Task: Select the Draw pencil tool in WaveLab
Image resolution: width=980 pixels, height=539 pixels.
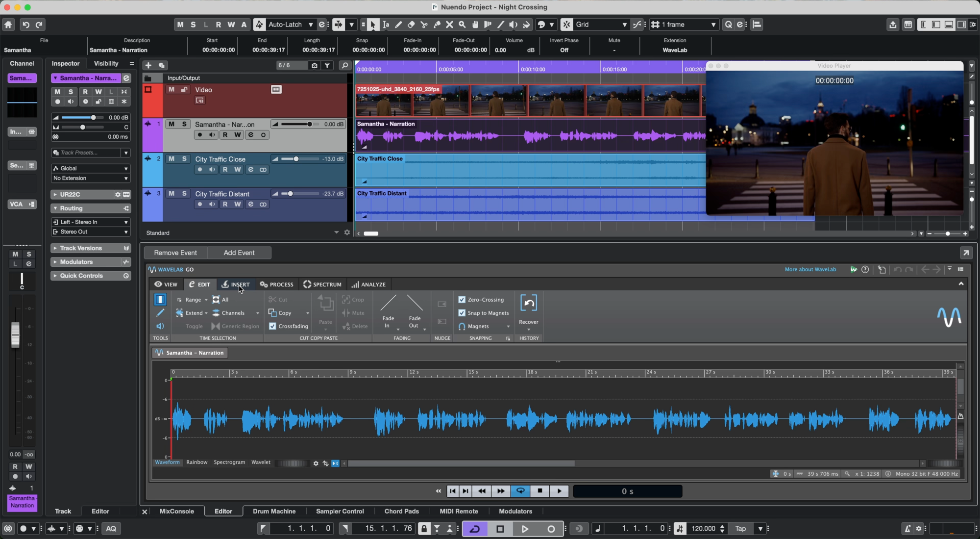Action: [160, 313]
